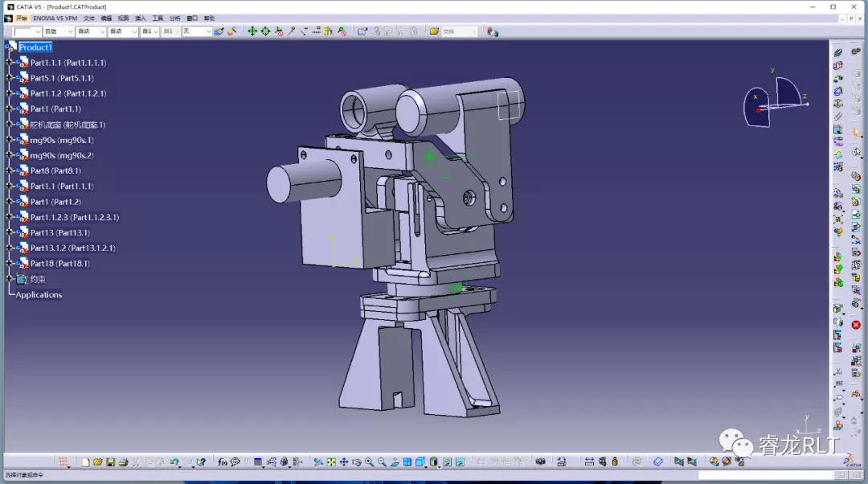Click the Normal View icon

395,461
